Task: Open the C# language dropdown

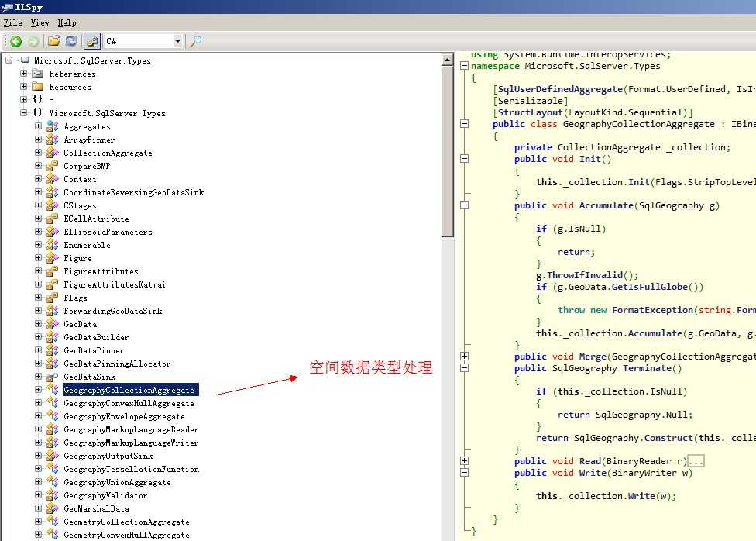Action: click(177, 42)
